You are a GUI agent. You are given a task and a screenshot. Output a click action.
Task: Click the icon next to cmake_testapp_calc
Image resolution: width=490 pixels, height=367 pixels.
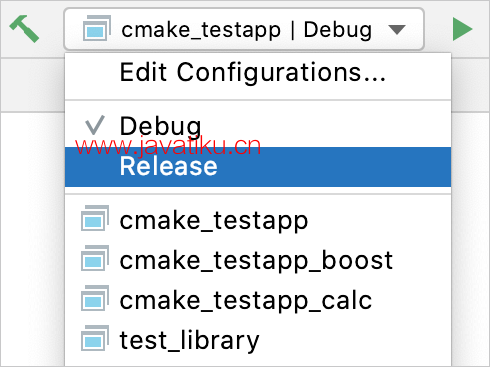[x=95, y=298]
